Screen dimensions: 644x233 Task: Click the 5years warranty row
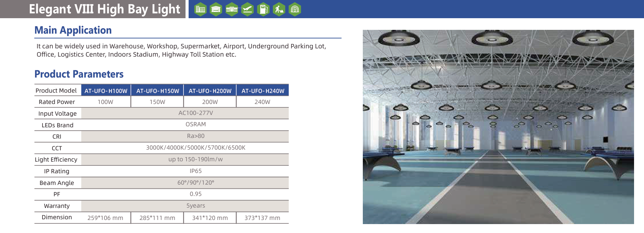195,206
